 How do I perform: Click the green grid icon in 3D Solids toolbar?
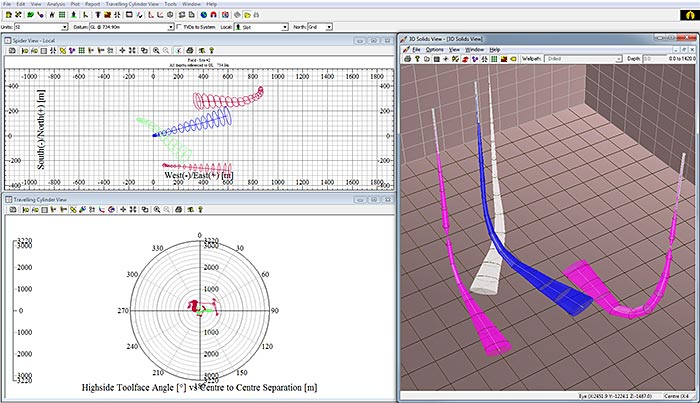click(x=494, y=60)
